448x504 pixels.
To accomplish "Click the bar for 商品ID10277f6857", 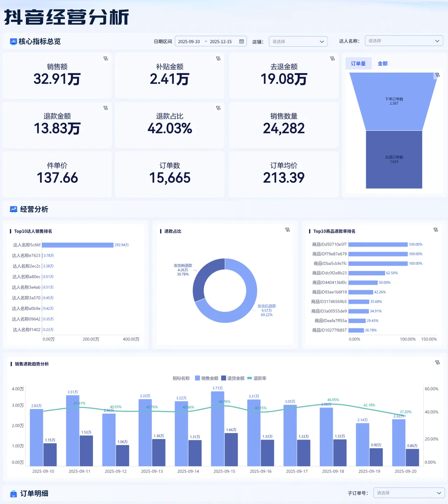I will 356,330.
